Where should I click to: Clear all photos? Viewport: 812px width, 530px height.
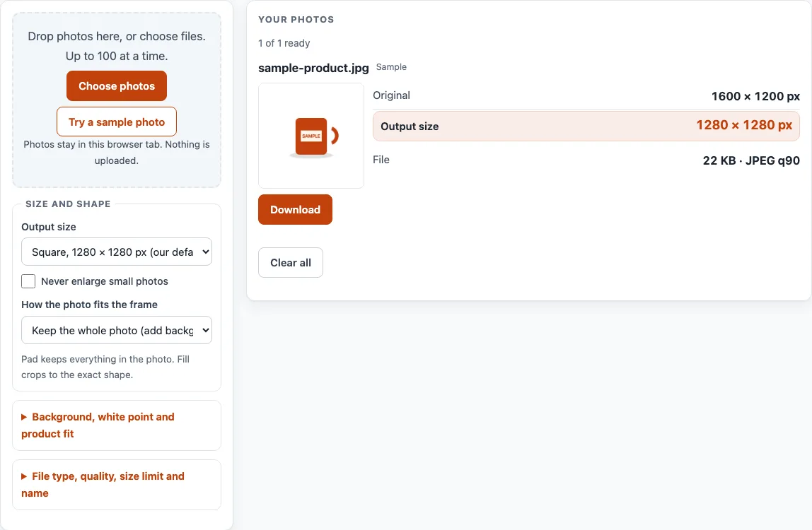(x=291, y=262)
